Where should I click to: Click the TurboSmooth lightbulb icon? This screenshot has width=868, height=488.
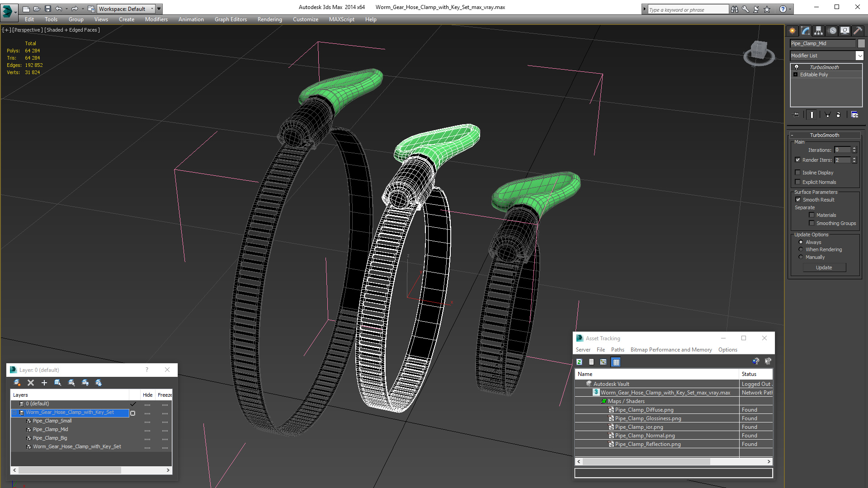tap(797, 67)
